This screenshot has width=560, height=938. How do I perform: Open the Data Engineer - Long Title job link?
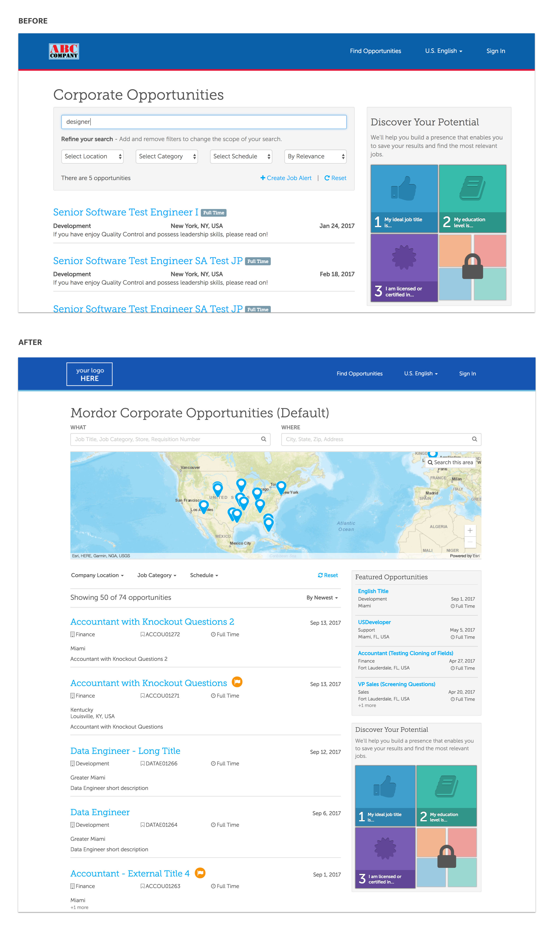click(125, 751)
